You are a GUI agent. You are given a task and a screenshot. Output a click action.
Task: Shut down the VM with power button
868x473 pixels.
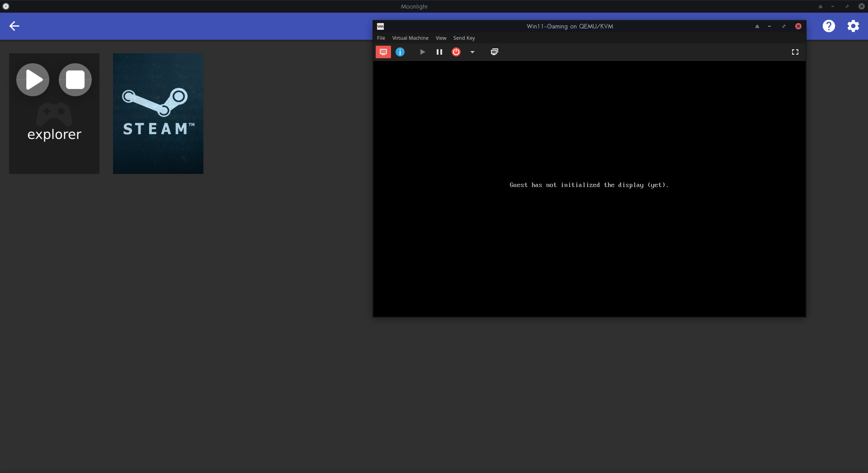point(456,52)
